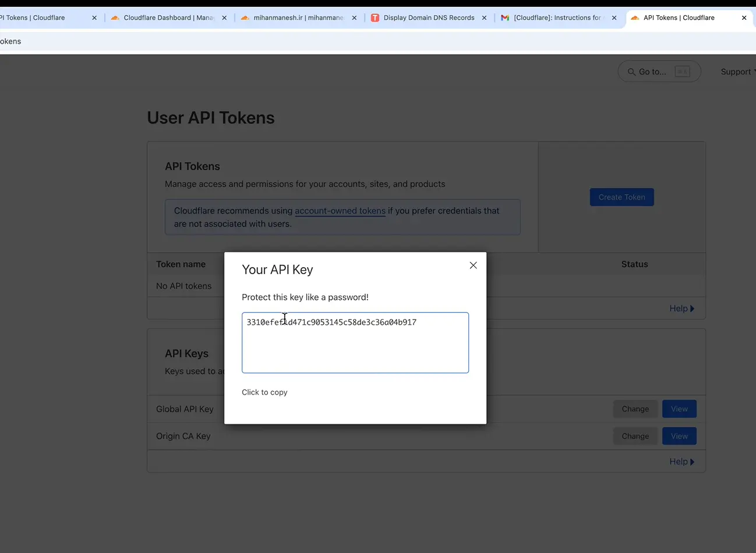Click 'Protect this key like a password!' text
Viewport: 756px width, 553px height.
click(305, 297)
